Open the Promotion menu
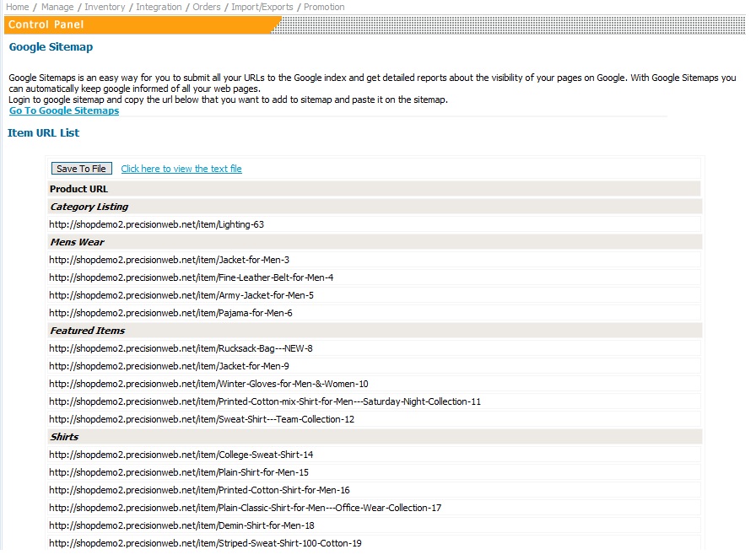The width and height of the screenshot is (756, 560). [324, 7]
